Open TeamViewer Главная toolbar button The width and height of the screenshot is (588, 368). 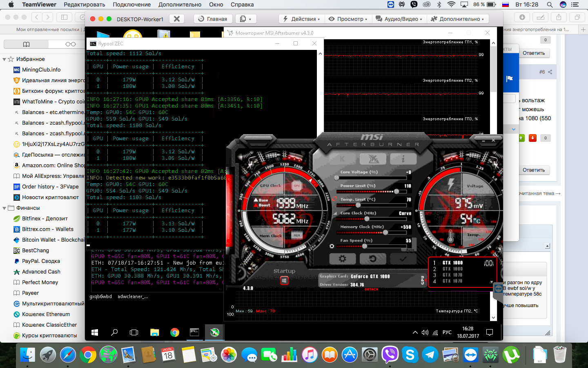pyautogui.click(x=213, y=19)
